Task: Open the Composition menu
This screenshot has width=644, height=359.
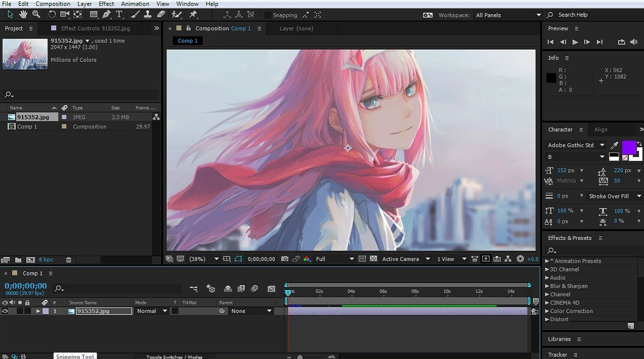Action: tap(53, 4)
